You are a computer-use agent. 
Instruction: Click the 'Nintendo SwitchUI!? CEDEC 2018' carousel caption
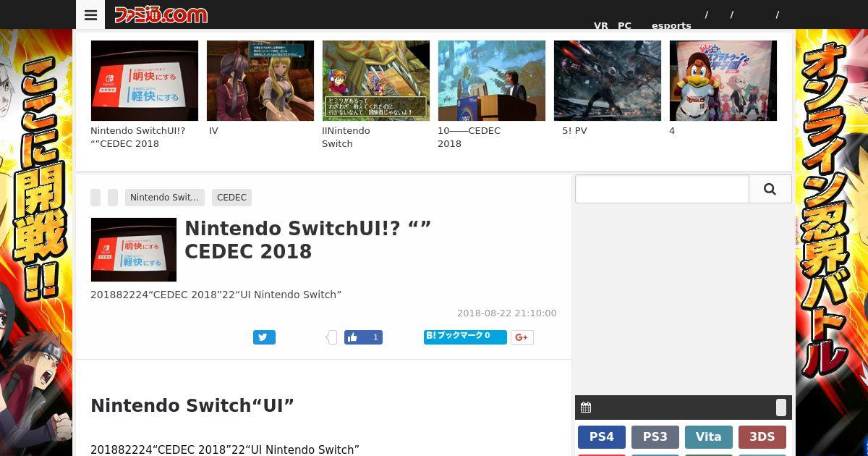point(137,138)
